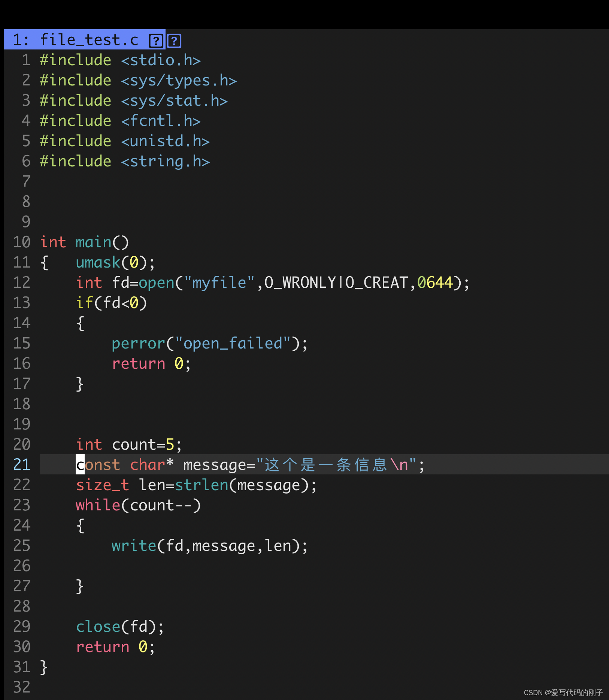
Task: Click line number 32 in gutter
Action: click(x=22, y=688)
